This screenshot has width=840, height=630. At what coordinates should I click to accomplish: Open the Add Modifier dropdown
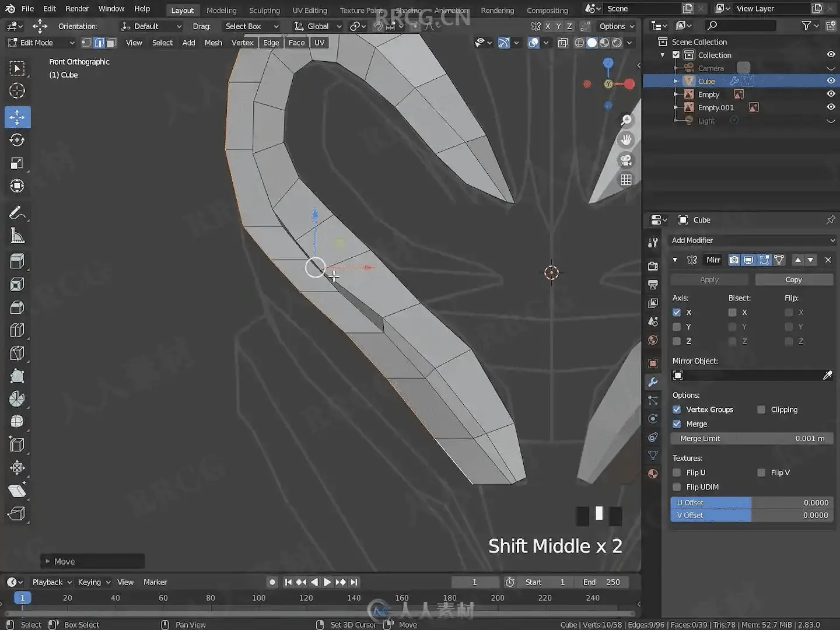click(752, 240)
